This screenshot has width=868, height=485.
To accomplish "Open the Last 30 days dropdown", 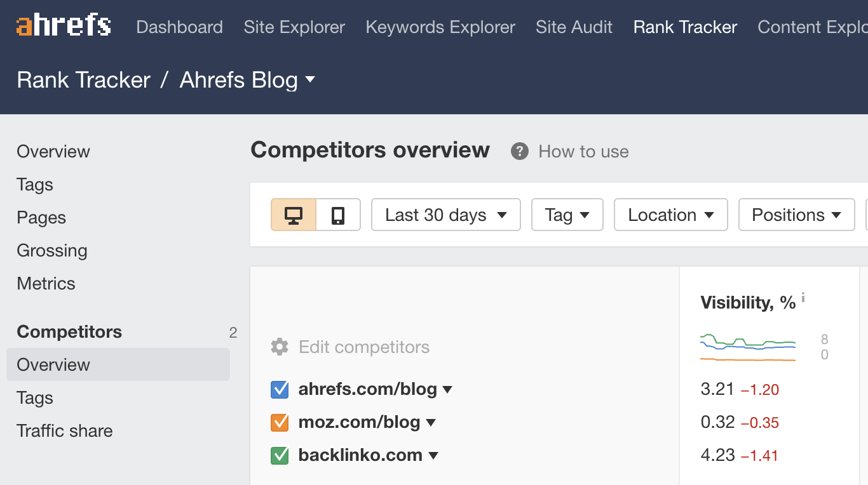I will (x=445, y=215).
